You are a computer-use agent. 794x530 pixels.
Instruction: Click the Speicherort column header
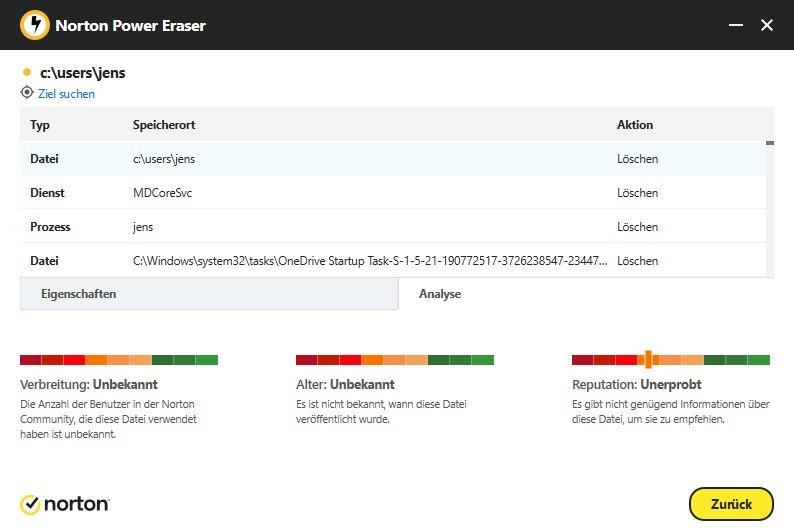(x=164, y=125)
